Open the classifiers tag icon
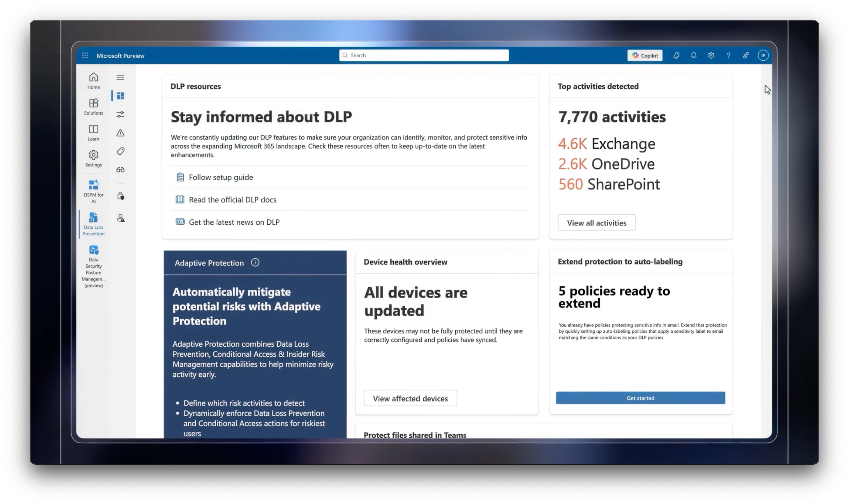849x504 pixels. (x=120, y=151)
